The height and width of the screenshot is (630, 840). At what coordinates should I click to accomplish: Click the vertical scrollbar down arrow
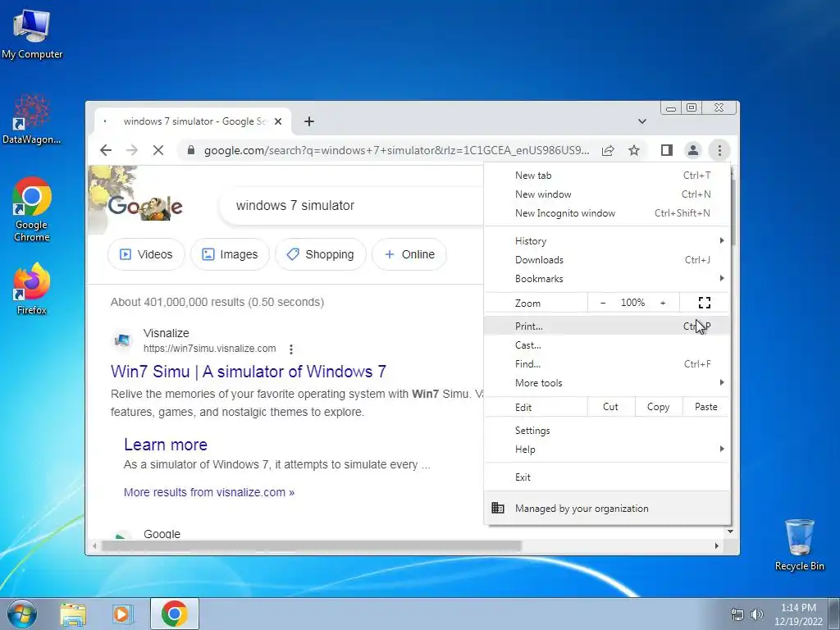[730, 532]
